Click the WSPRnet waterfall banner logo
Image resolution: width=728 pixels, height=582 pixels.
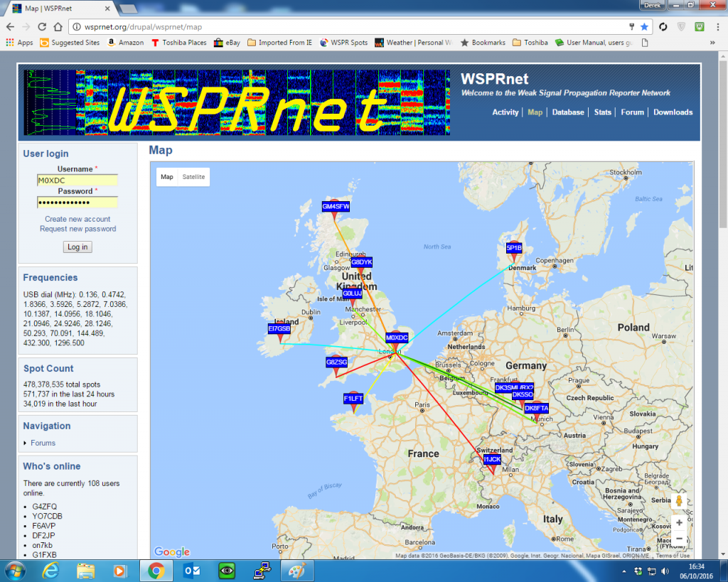click(237, 102)
